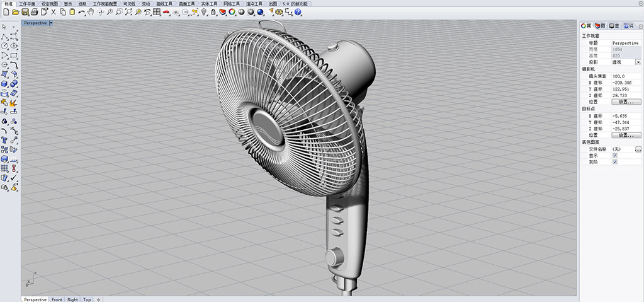Click the camera 位置 放置 button
644x302 pixels.
pos(626,102)
